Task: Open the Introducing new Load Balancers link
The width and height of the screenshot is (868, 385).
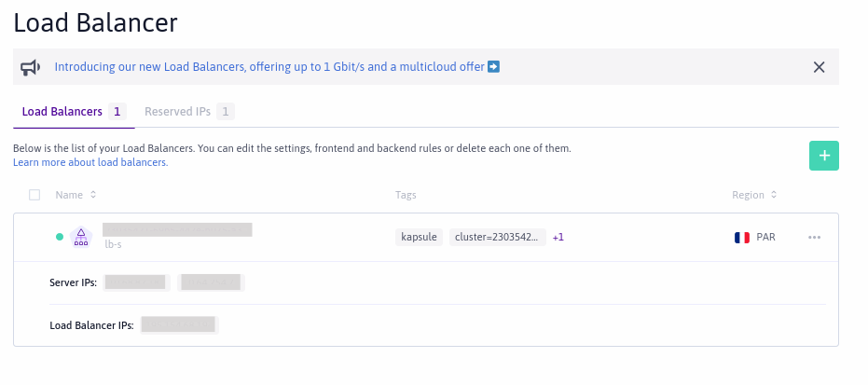Action: [270, 67]
